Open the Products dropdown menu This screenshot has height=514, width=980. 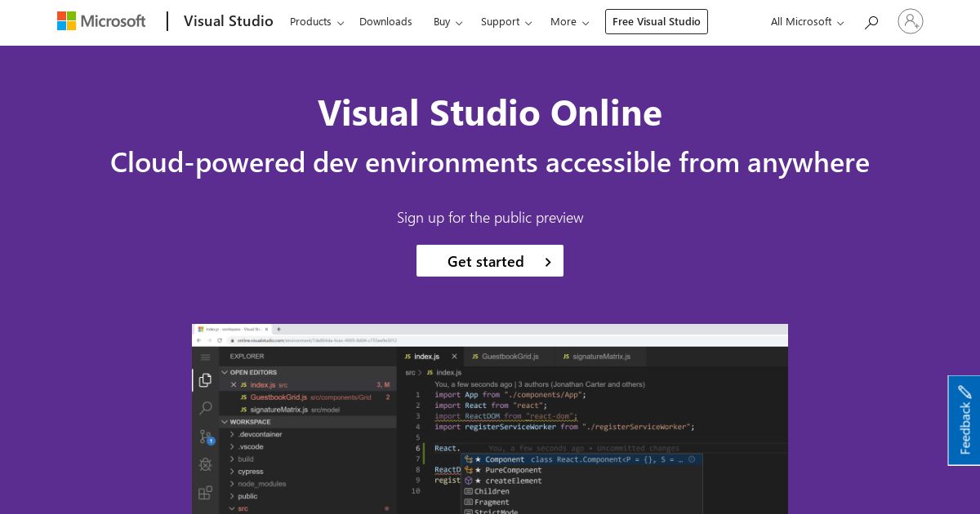coord(317,22)
